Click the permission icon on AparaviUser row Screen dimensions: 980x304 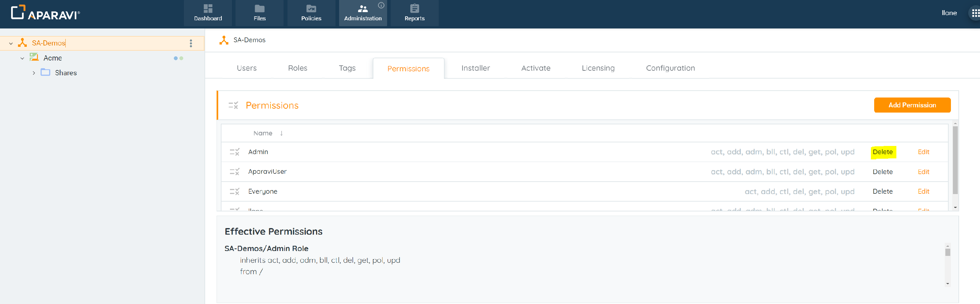(234, 172)
